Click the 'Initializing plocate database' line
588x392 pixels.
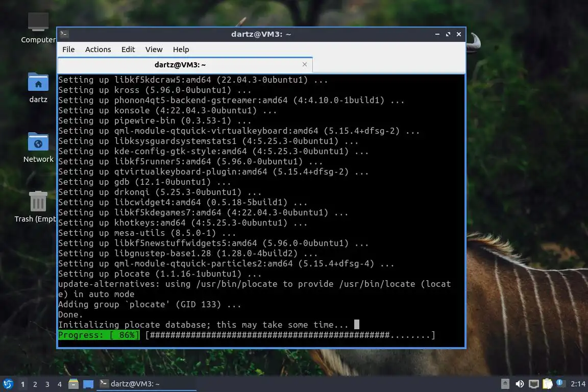(203, 325)
